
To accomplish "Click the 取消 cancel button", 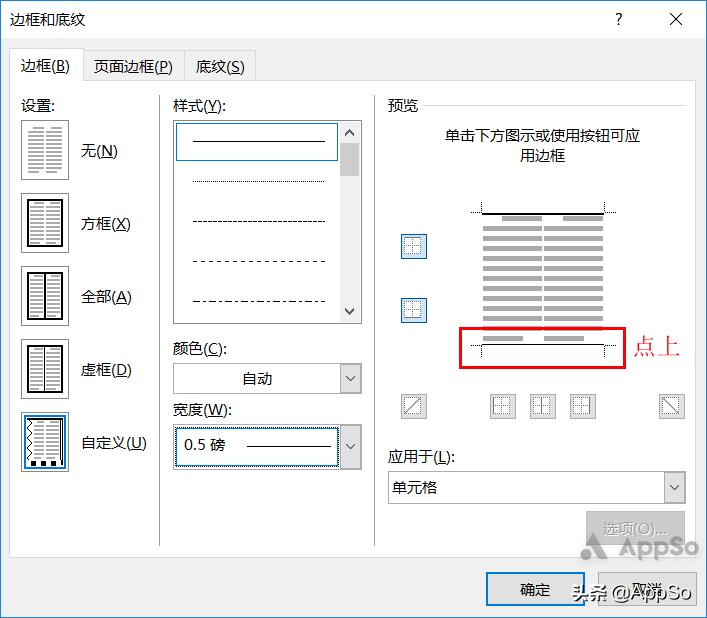I will coord(647,589).
